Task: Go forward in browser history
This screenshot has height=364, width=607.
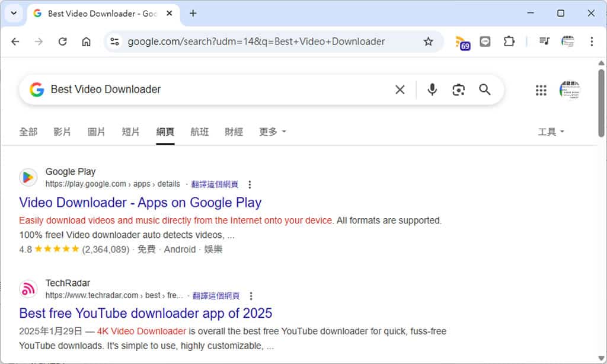Action: coord(39,41)
